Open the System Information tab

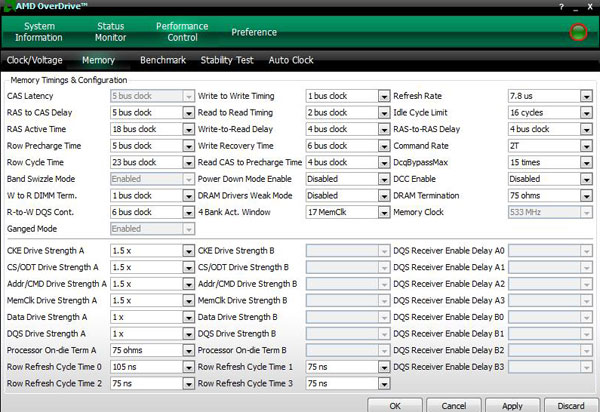(39, 32)
